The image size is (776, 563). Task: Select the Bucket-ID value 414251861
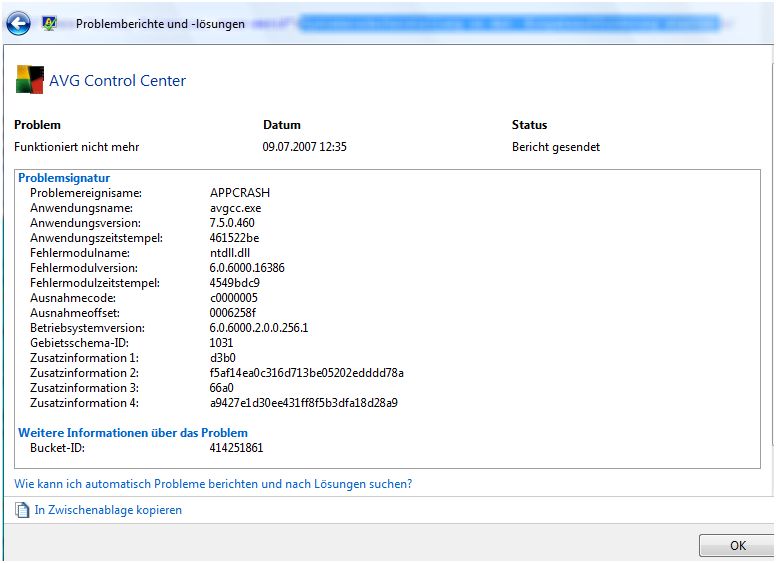(237, 448)
